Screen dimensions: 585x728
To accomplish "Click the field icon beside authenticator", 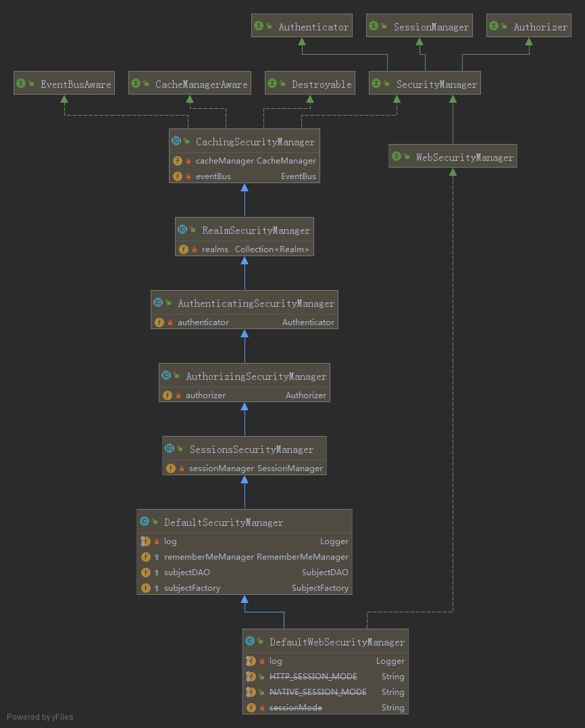I will 159,322.
